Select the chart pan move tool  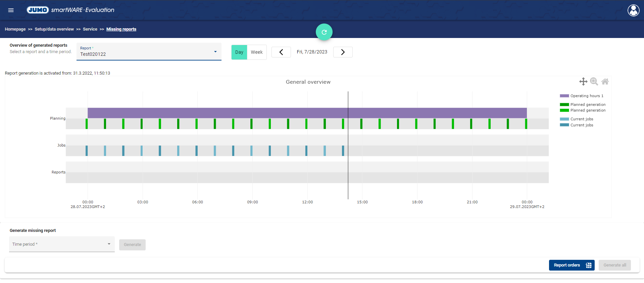(x=583, y=81)
